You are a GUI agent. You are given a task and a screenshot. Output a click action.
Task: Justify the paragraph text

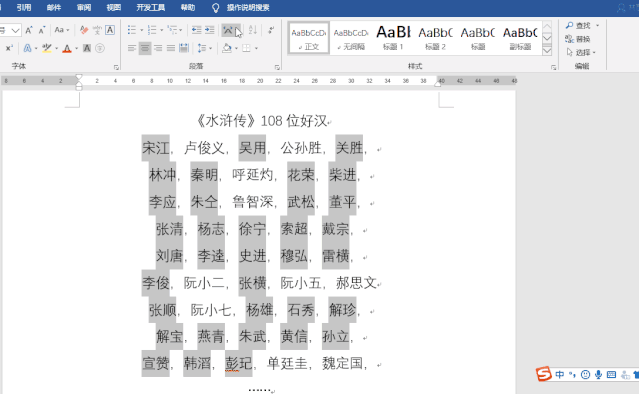[x=171, y=48]
